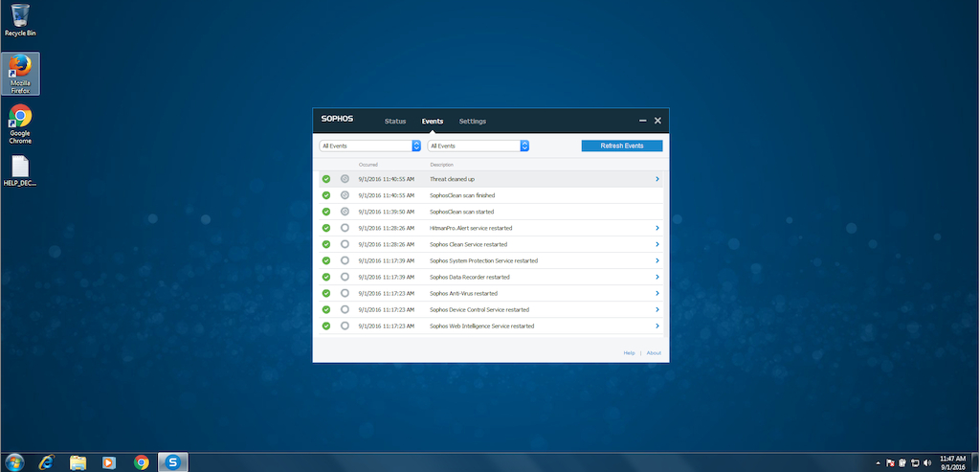Click gray status icon for SophosClean scan started

click(x=345, y=212)
